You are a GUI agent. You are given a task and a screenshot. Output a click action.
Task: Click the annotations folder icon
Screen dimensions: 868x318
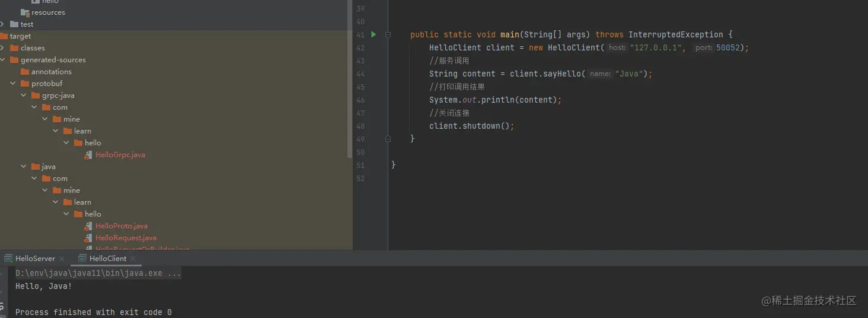pyautogui.click(x=25, y=72)
